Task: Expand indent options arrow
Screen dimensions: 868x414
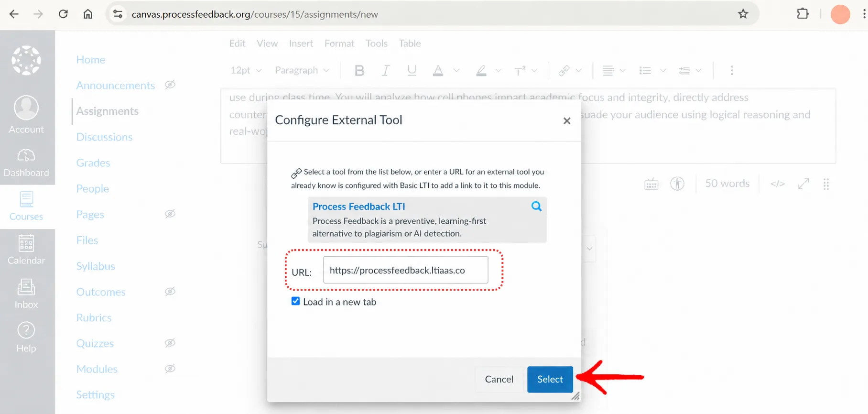Action: (698, 71)
